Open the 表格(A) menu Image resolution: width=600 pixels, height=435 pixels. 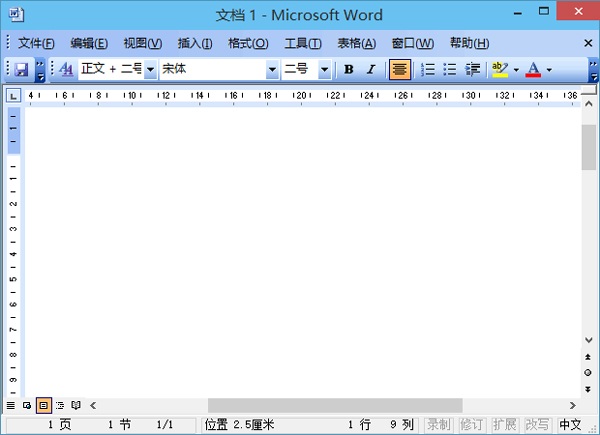point(356,43)
